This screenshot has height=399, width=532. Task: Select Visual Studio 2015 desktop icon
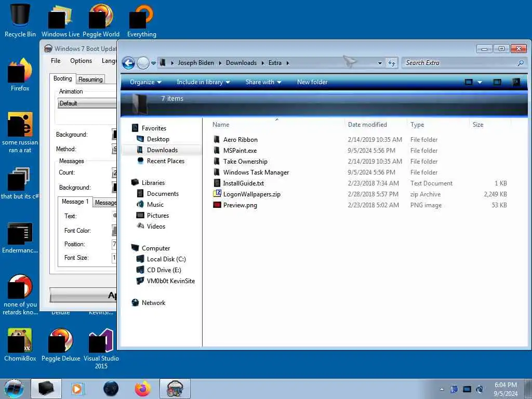(101, 349)
